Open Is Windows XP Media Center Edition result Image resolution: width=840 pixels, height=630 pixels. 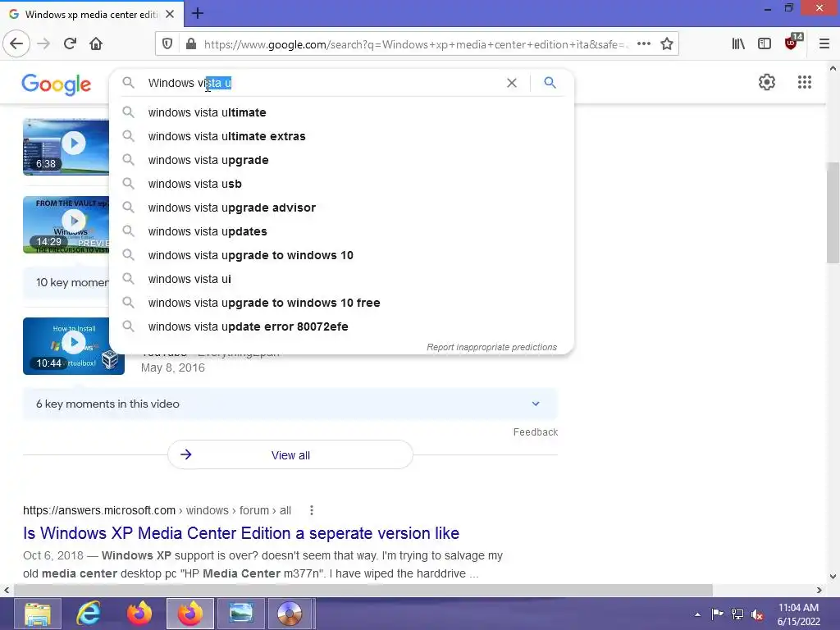(x=241, y=533)
